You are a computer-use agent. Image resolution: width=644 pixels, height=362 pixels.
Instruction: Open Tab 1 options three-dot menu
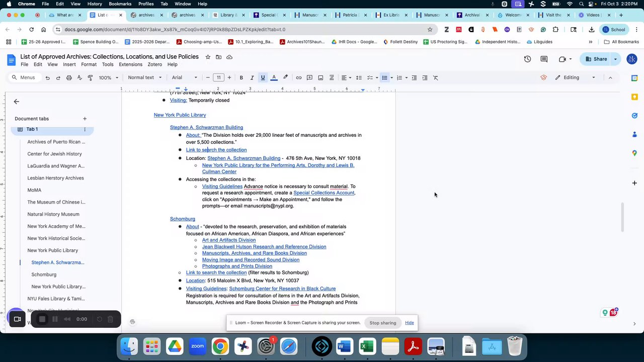[85, 129]
